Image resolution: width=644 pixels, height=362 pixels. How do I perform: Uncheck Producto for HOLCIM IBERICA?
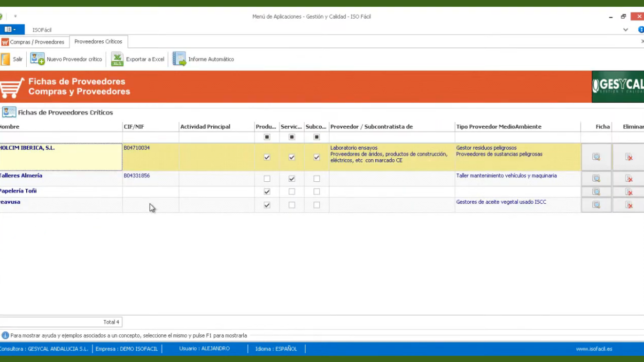(x=267, y=157)
